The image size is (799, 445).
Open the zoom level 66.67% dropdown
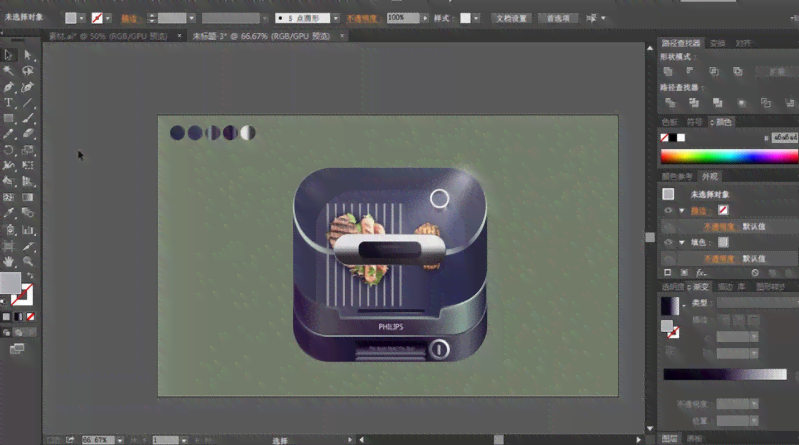click(x=120, y=440)
